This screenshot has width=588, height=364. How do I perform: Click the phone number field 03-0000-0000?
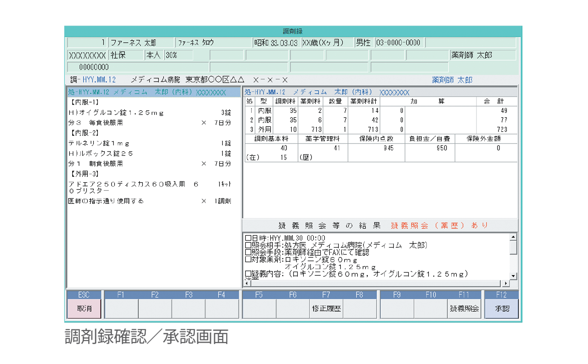tap(399, 43)
